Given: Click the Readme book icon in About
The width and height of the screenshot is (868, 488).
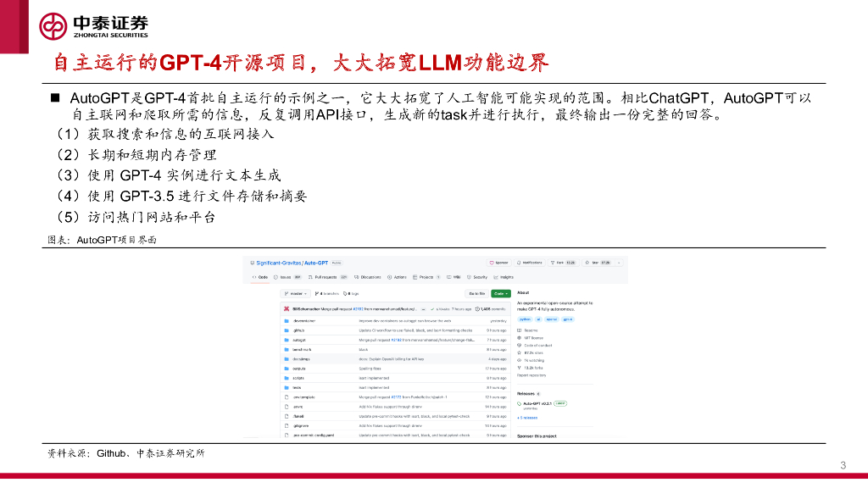Looking at the screenshot, I should click(520, 330).
